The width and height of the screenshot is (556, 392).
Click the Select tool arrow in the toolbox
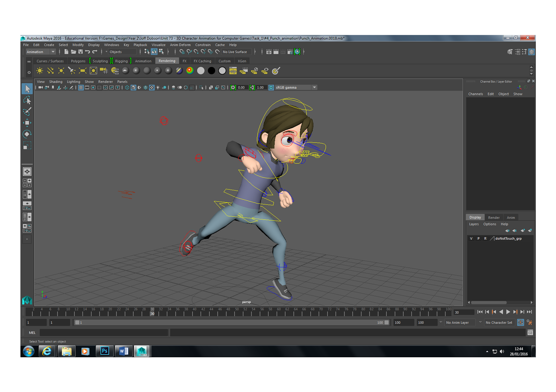(27, 89)
